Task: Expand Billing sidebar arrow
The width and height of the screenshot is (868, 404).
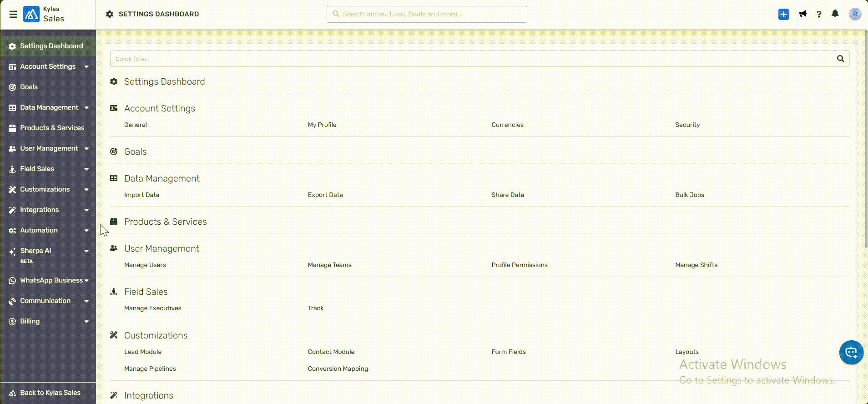Action: [86, 322]
